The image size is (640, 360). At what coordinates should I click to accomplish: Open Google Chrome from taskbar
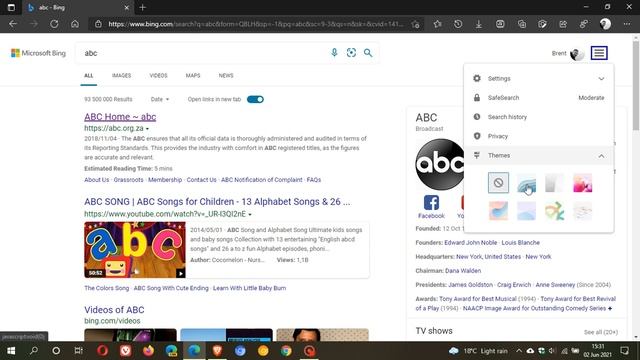pyautogui.click(x=286, y=351)
